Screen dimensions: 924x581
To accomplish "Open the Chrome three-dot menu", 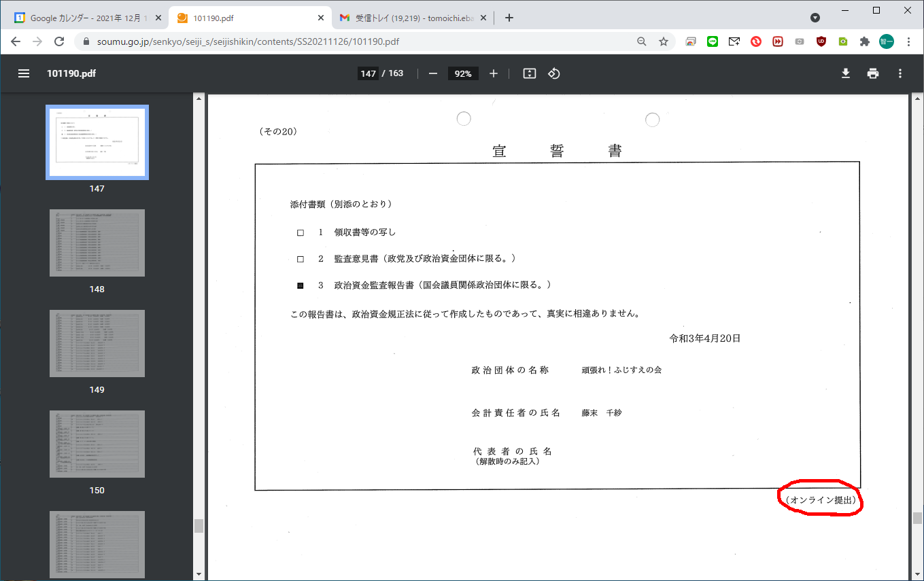I will (x=909, y=41).
